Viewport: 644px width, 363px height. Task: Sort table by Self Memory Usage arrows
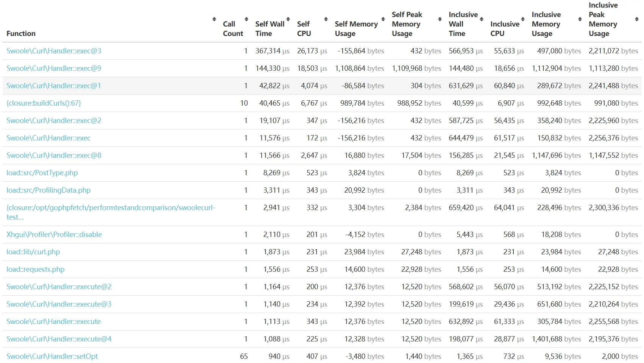[383, 19]
